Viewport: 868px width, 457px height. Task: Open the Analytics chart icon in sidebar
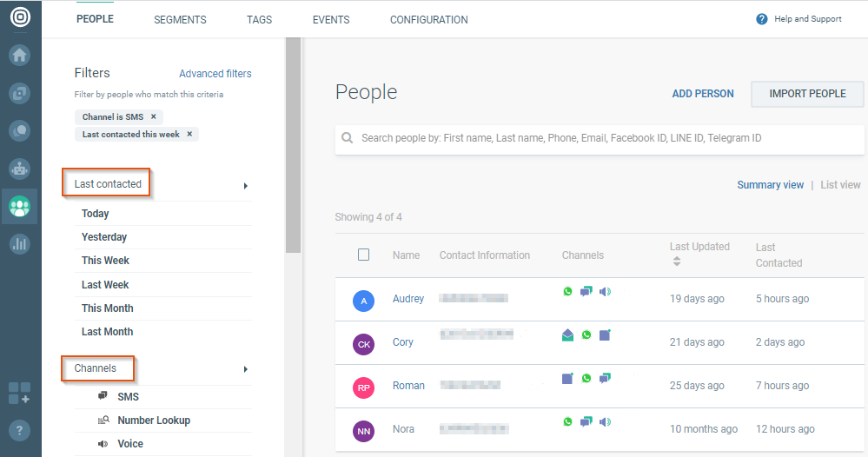tap(20, 245)
